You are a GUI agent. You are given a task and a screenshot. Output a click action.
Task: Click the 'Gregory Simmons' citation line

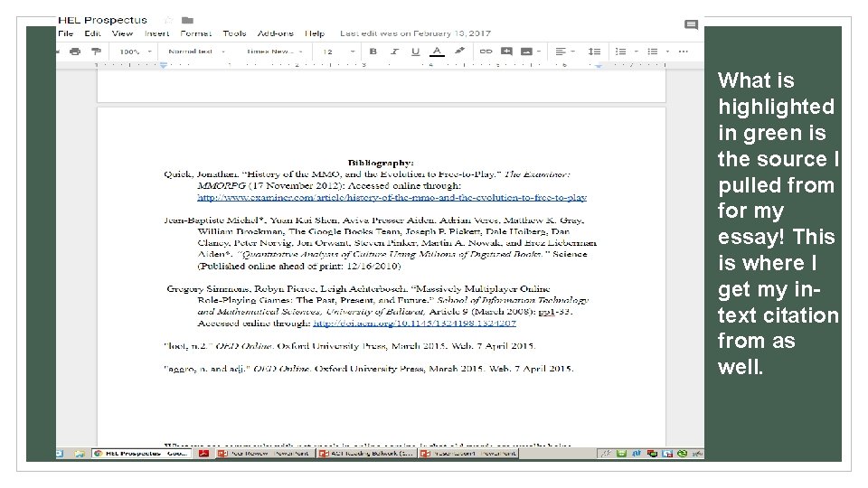click(358, 289)
